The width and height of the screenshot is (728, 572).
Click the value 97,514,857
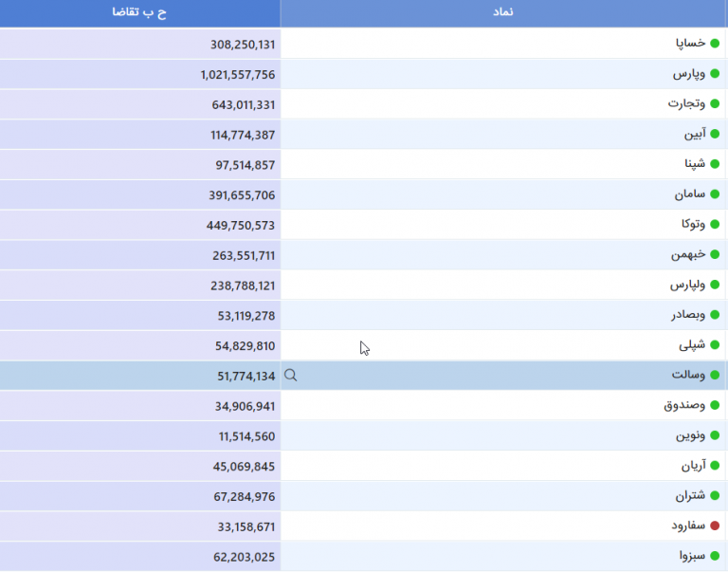pos(246,165)
